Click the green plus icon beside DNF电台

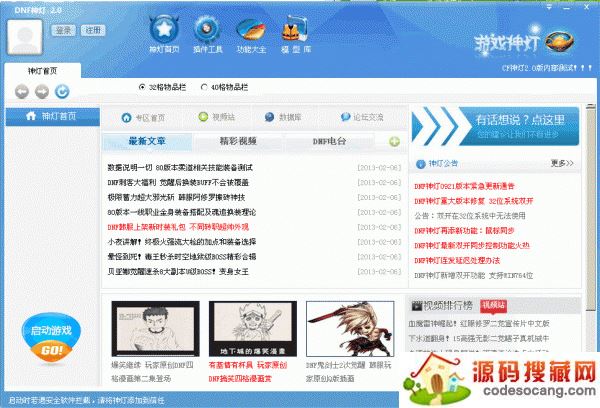tap(394, 143)
